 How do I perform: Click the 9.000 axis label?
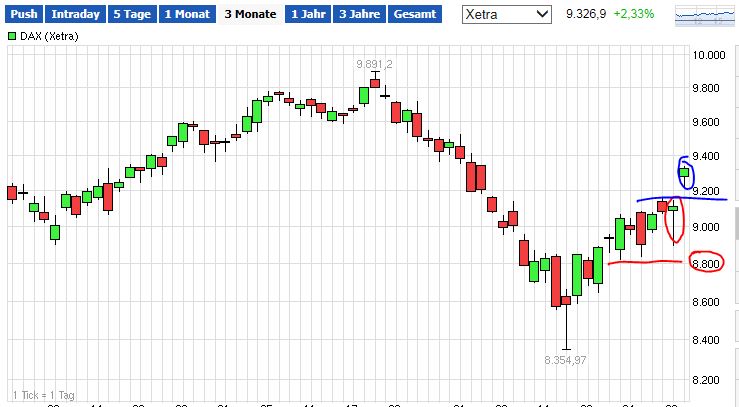pos(706,227)
